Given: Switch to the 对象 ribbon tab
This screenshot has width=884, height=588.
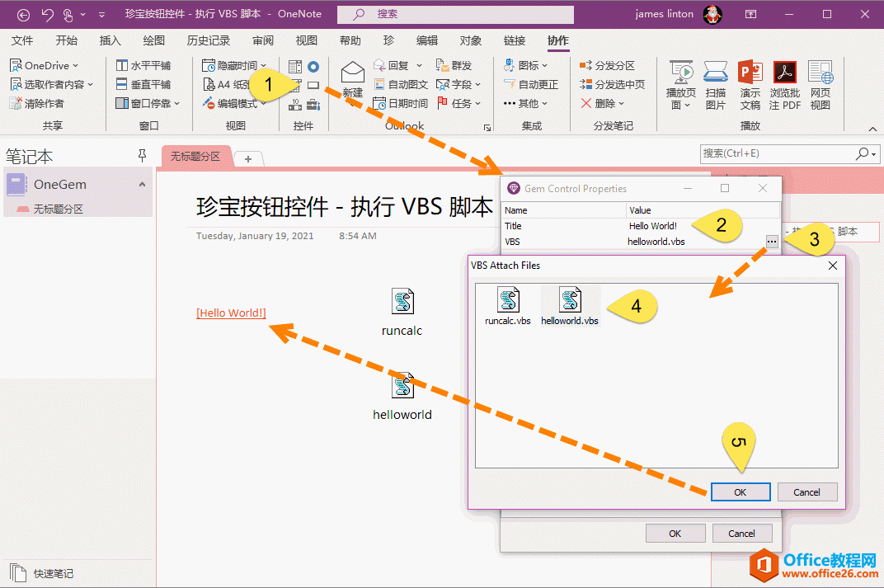Looking at the screenshot, I should pos(470,40).
